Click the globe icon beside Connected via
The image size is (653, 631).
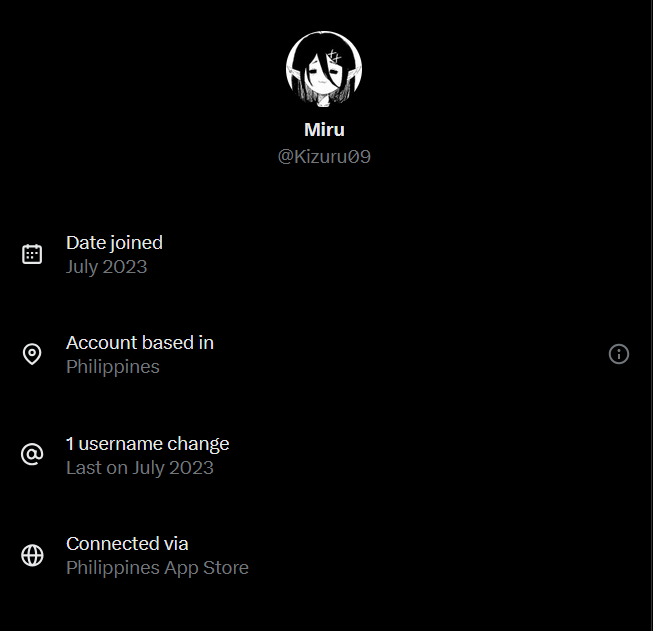tap(32, 555)
